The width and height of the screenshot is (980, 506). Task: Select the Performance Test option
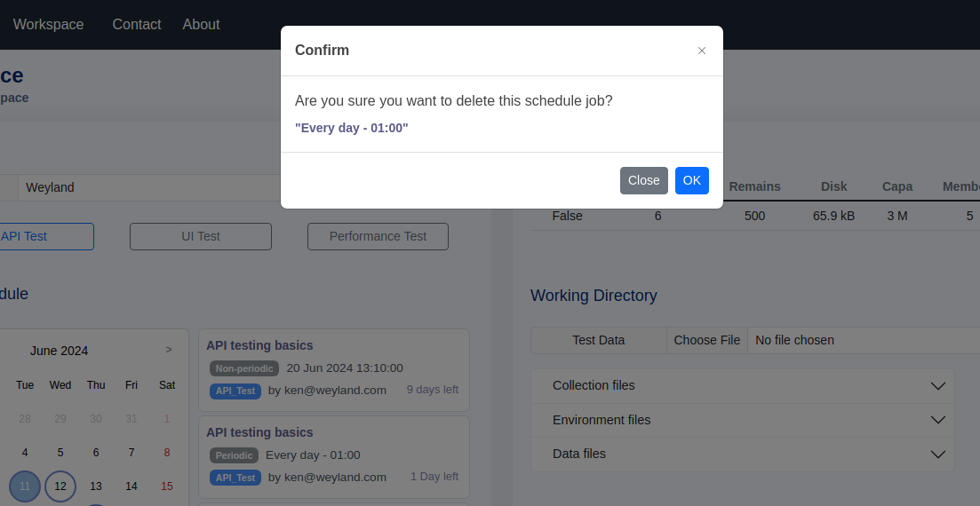coord(378,237)
